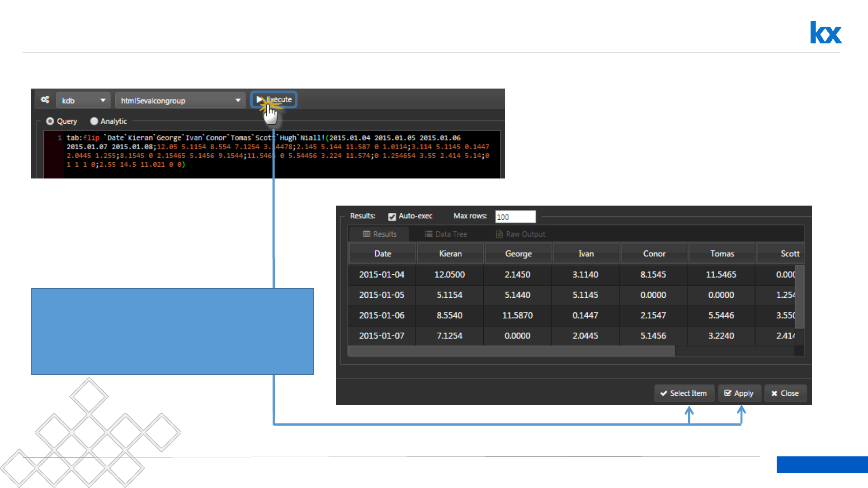Click the Max rows input field
Screen dimensions: 868x488
tap(515, 217)
